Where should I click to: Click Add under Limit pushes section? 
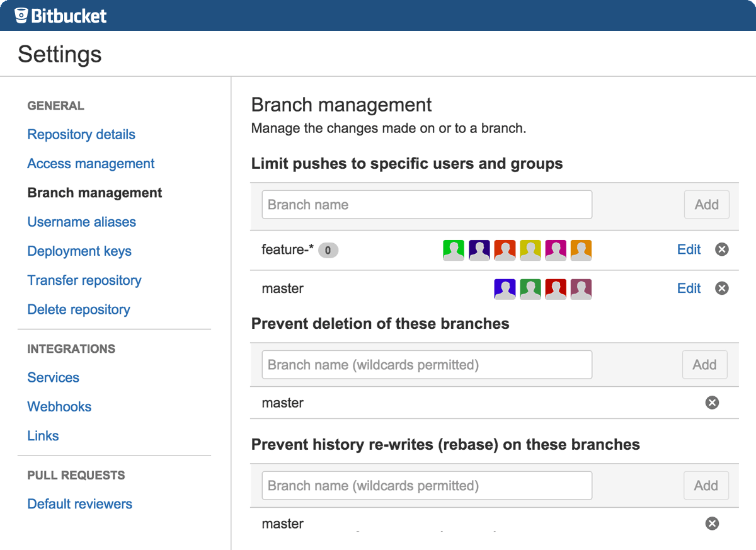[706, 204]
